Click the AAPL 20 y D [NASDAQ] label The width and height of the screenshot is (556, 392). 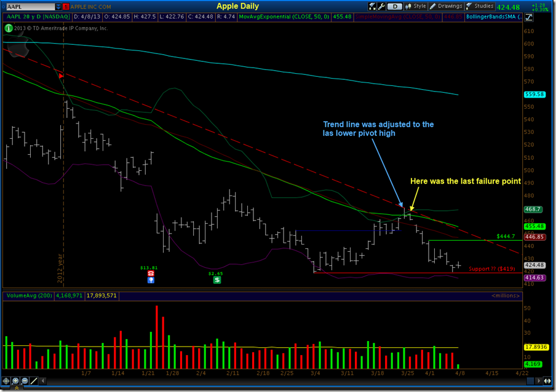pyautogui.click(x=38, y=17)
